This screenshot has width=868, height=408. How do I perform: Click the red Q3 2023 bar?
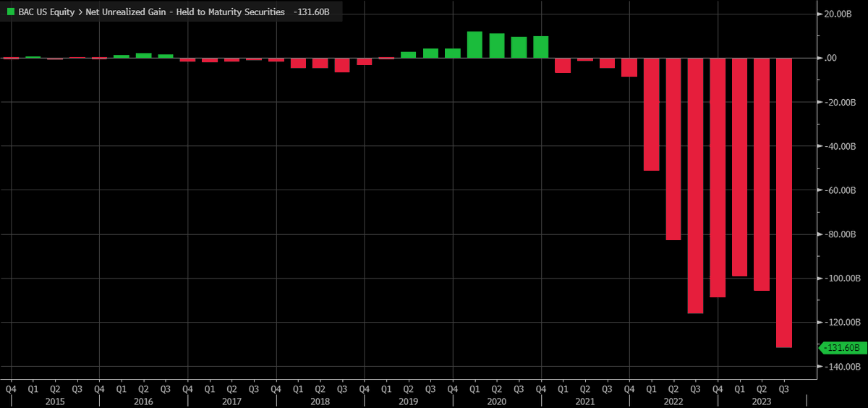coord(784,203)
